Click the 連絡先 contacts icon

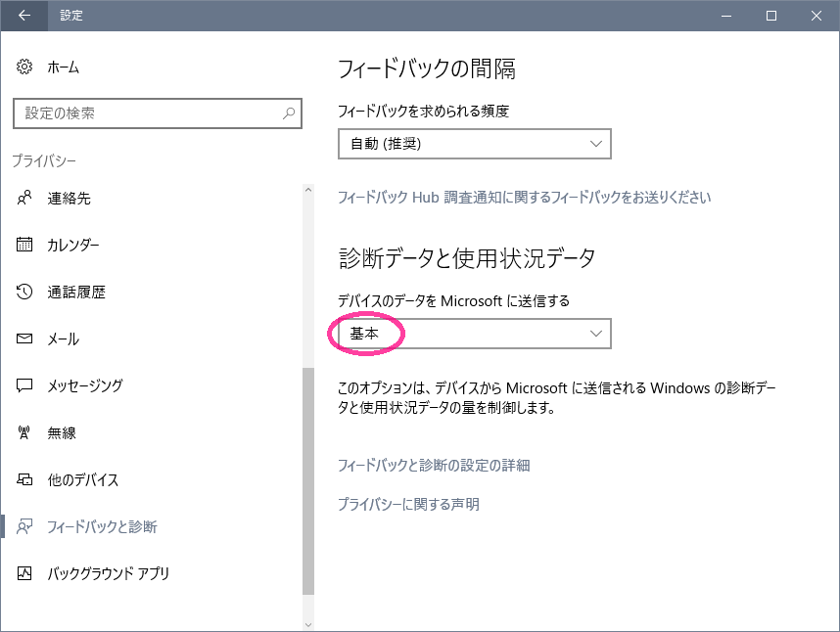pos(24,198)
